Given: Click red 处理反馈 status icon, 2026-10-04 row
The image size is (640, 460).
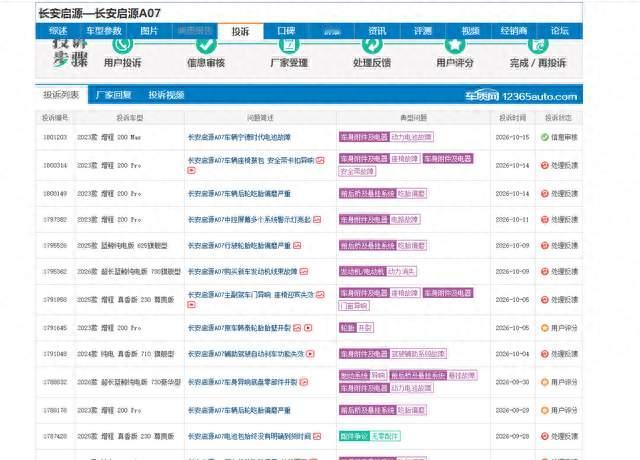Looking at the screenshot, I should point(544,354).
